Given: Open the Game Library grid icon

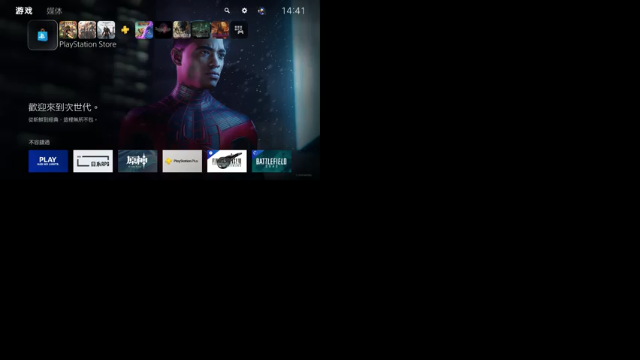Looking at the screenshot, I should pyautogui.click(x=239, y=30).
